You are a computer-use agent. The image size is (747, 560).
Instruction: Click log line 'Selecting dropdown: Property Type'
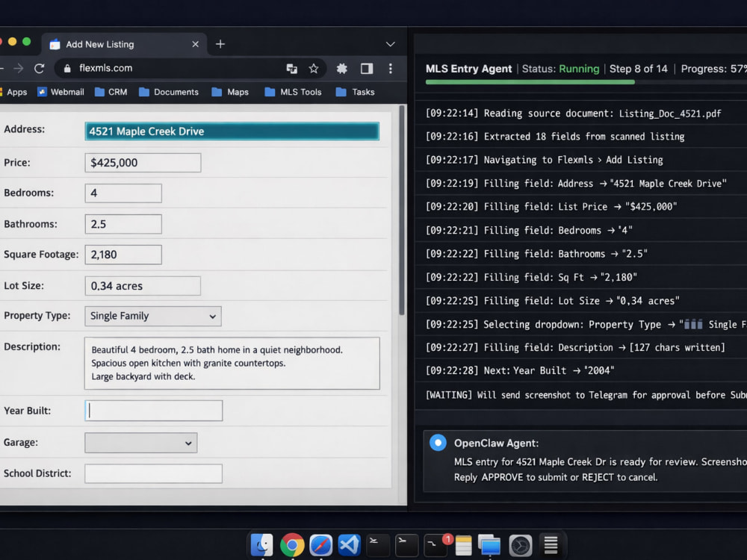tap(586, 324)
